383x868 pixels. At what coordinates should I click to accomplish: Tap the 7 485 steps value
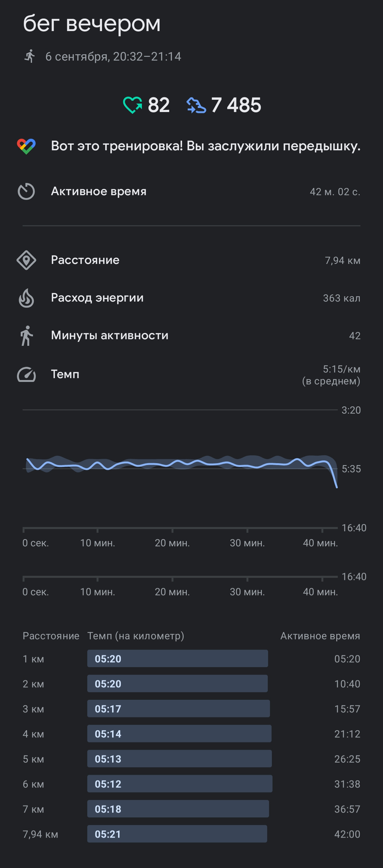pos(236,105)
